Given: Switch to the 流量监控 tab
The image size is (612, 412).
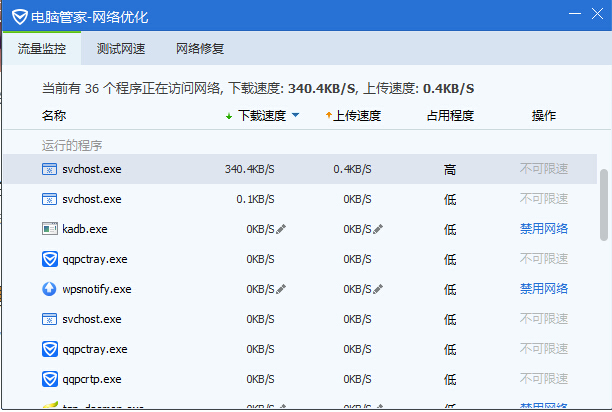Looking at the screenshot, I should [x=42, y=49].
